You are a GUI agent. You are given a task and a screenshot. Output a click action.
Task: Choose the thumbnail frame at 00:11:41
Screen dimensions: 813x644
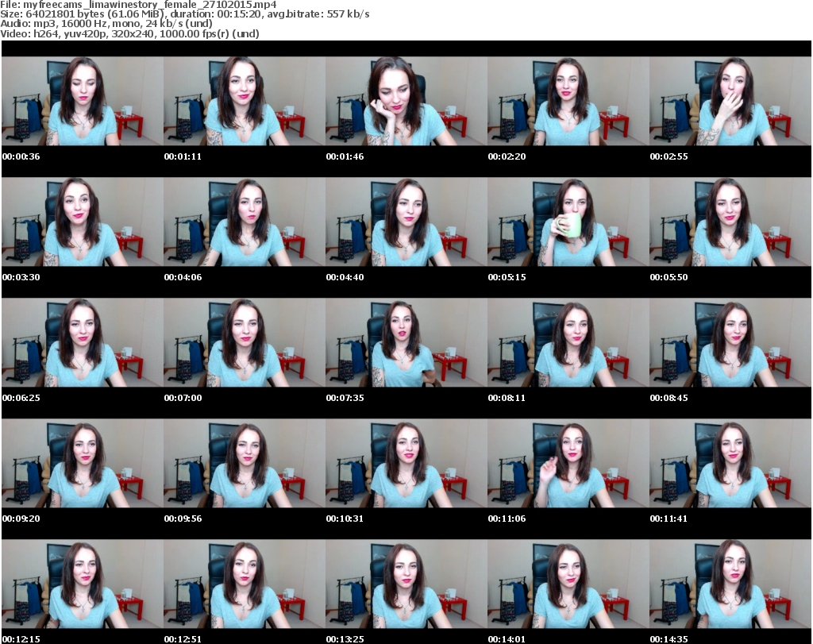point(730,463)
